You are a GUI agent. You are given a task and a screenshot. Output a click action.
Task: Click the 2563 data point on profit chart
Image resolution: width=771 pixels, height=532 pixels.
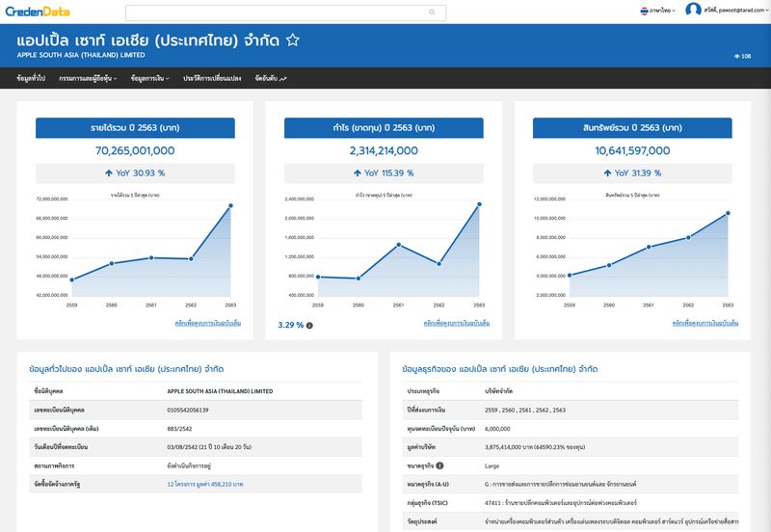point(479,204)
